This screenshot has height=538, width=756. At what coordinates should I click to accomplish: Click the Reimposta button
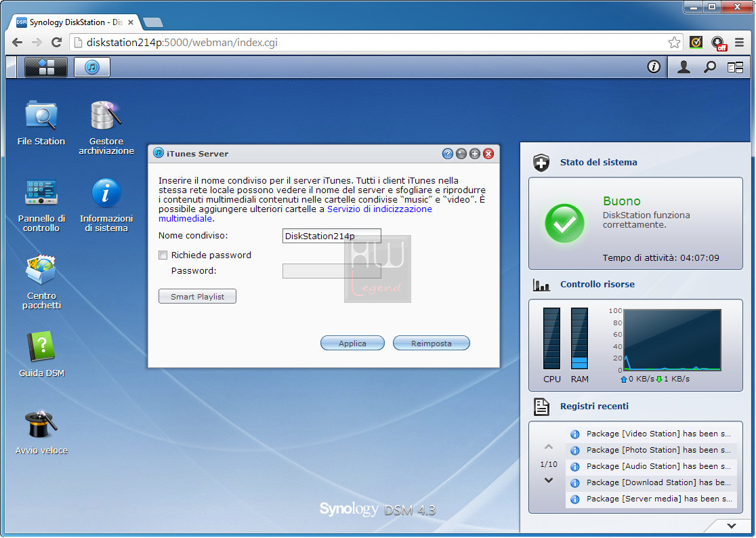(x=432, y=344)
